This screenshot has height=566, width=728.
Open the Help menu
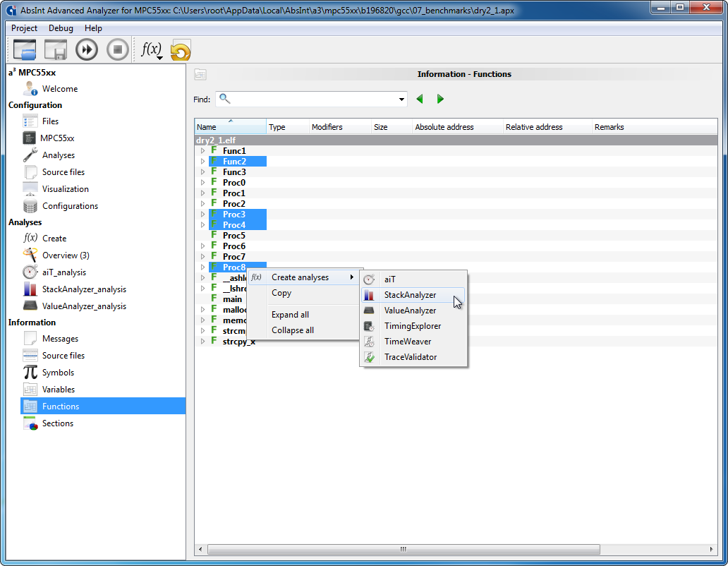coord(93,28)
